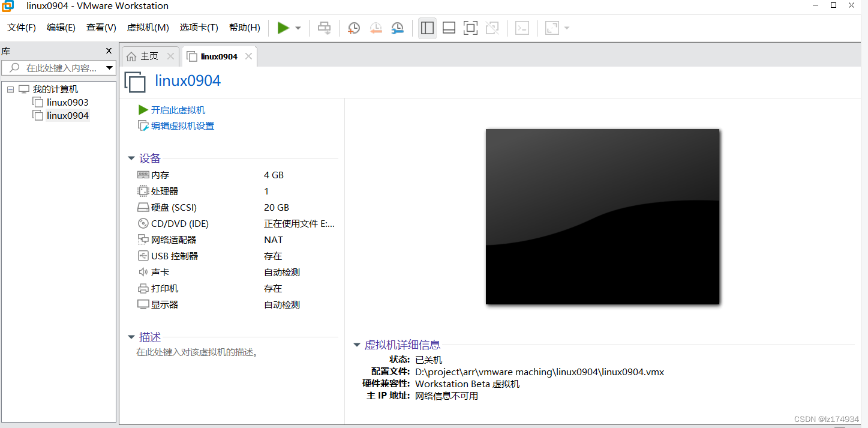
Task: Click the 声卡 sound card icon
Action: coord(143,272)
